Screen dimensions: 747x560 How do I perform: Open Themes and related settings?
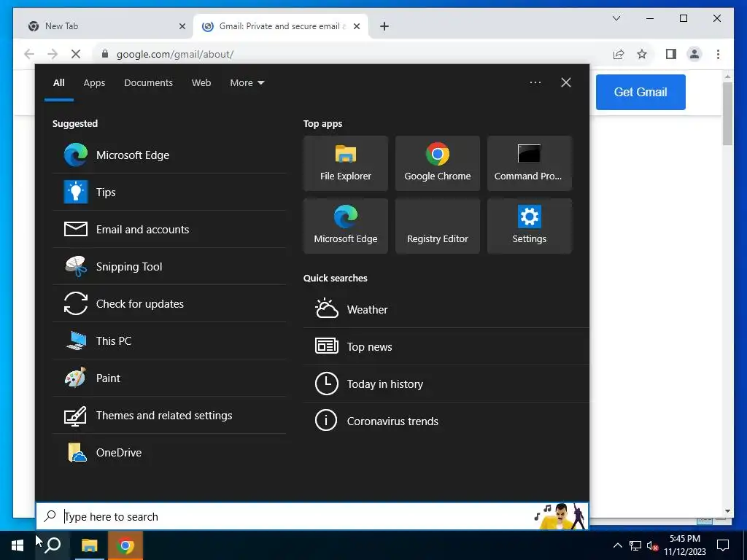169,415
